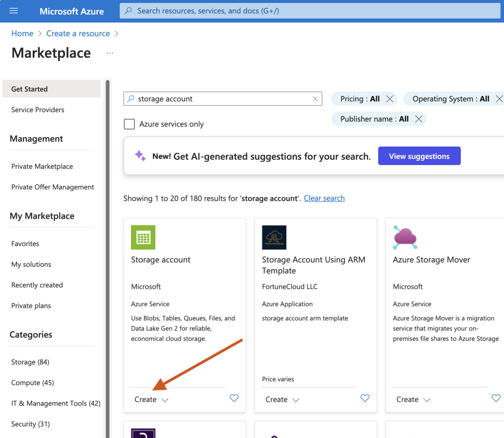Click the 'Azure Application' type label
The image size is (504, 438).
click(x=287, y=304)
